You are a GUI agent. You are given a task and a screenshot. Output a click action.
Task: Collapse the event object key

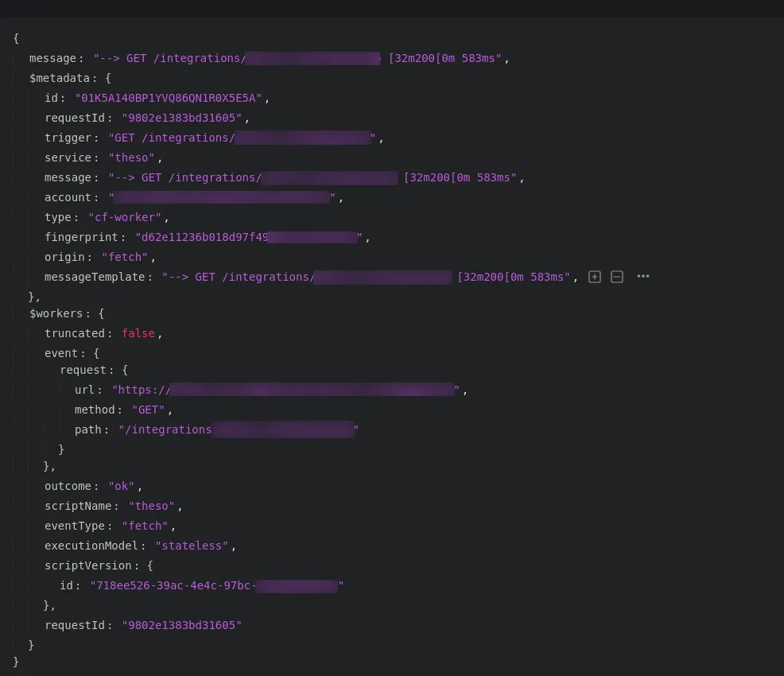[61, 353]
